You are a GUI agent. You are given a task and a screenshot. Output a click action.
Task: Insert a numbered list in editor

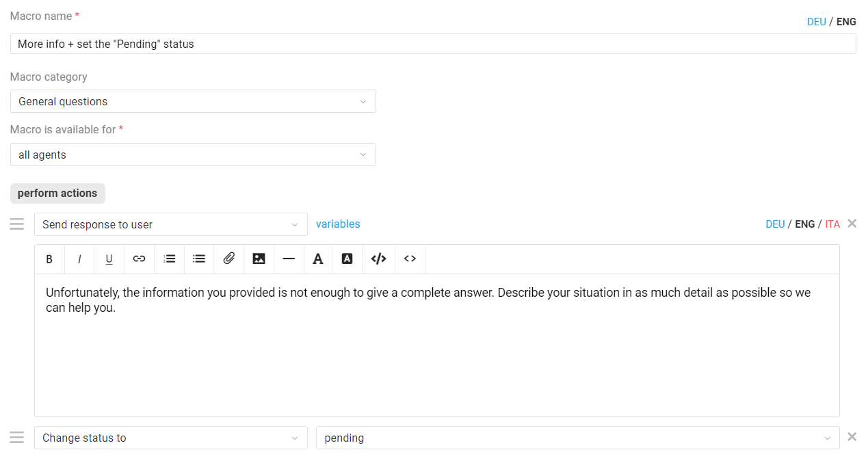pyautogui.click(x=170, y=259)
